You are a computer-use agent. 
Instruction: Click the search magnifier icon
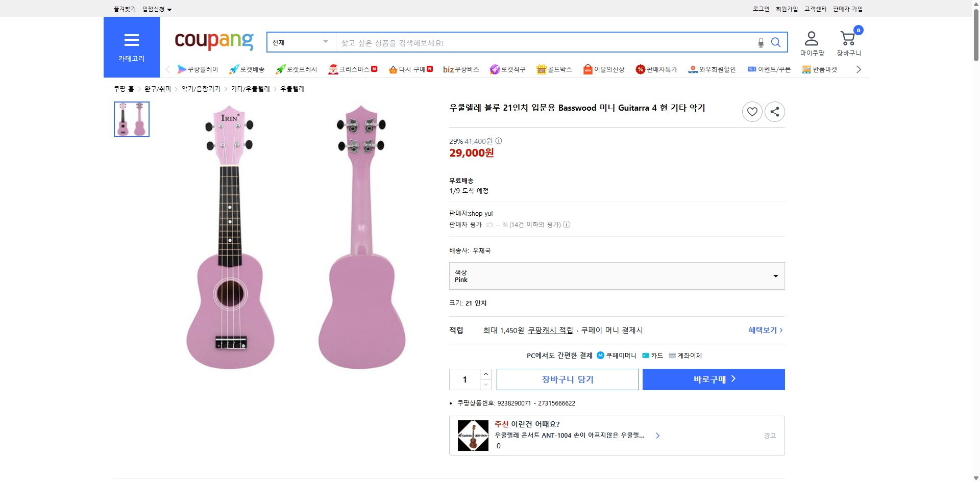click(776, 42)
